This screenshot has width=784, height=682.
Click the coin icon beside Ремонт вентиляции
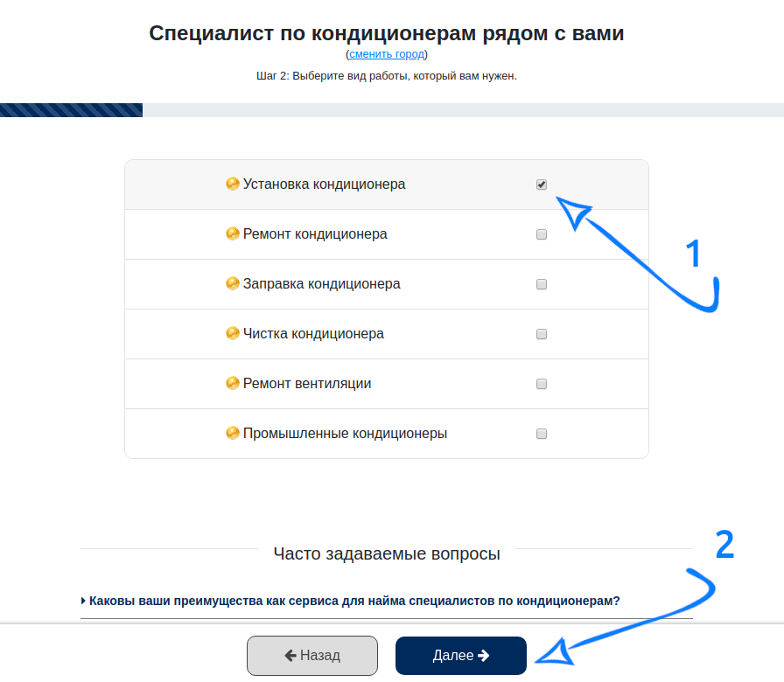233,383
